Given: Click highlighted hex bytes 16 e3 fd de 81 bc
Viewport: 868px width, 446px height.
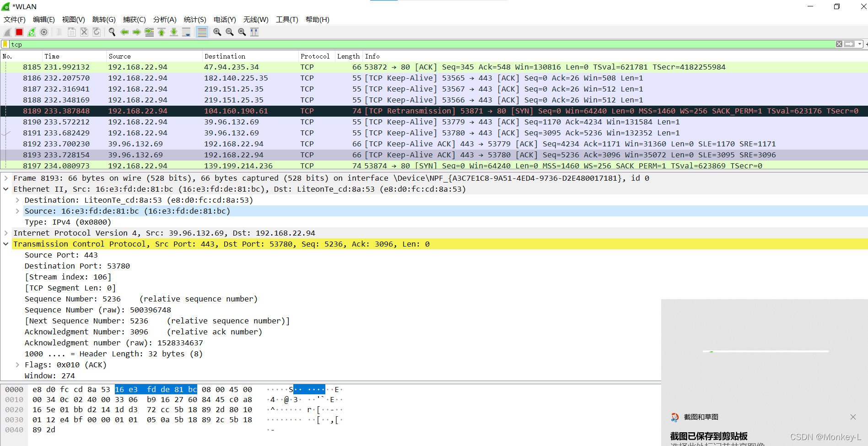Looking at the screenshot, I should pyautogui.click(x=156, y=389).
